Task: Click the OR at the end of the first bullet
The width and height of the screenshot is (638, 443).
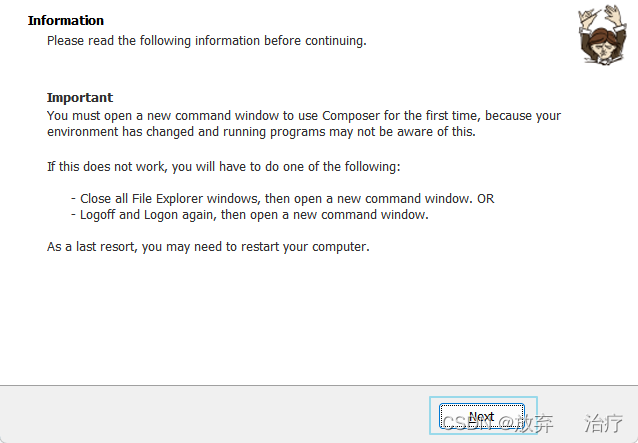Action: (485, 199)
